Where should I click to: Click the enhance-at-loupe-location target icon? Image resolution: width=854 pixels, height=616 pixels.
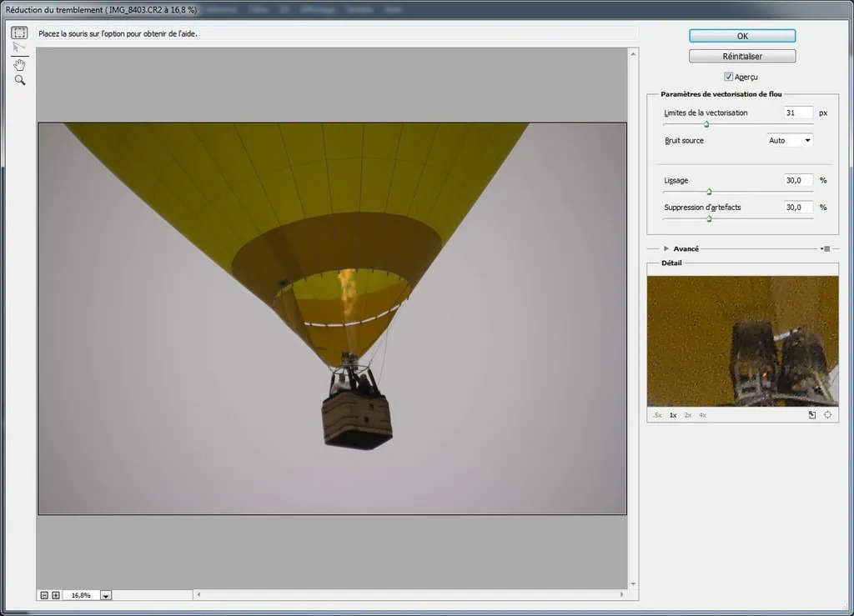pyautogui.click(x=828, y=415)
